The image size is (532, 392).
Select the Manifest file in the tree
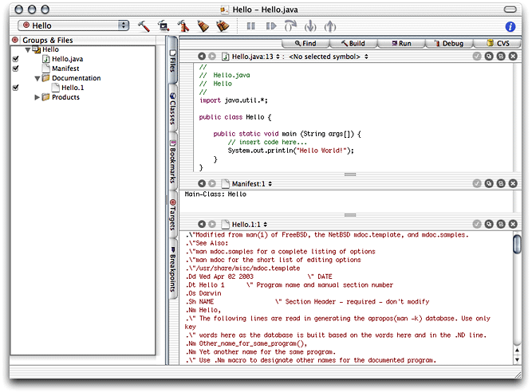65,69
